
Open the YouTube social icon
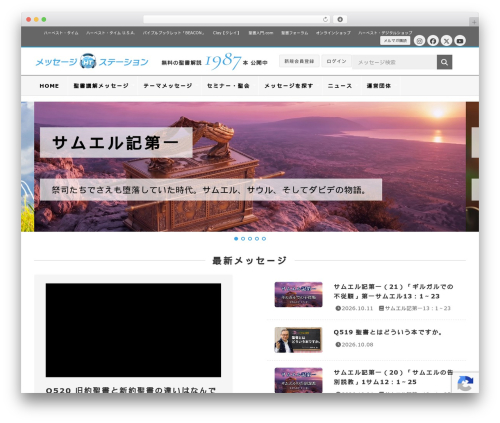tap(460, 41)
